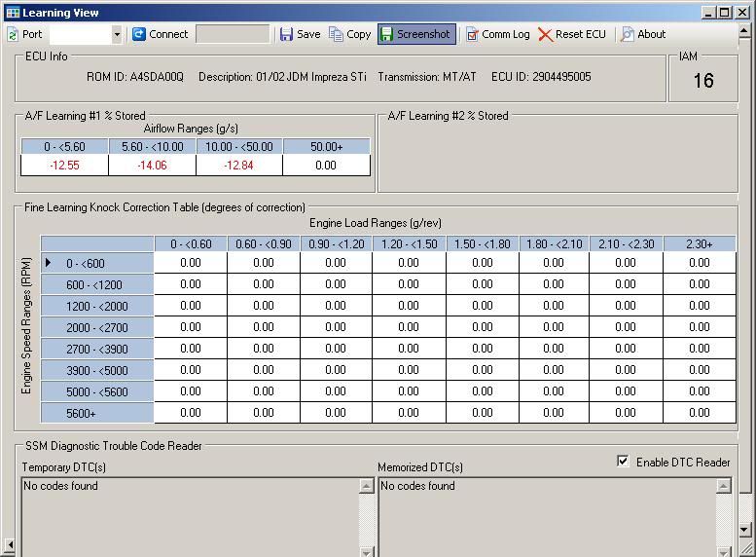Click the -14.06 A/F learning cell
Screen dimensions: 756x557
tap(152, 166)
